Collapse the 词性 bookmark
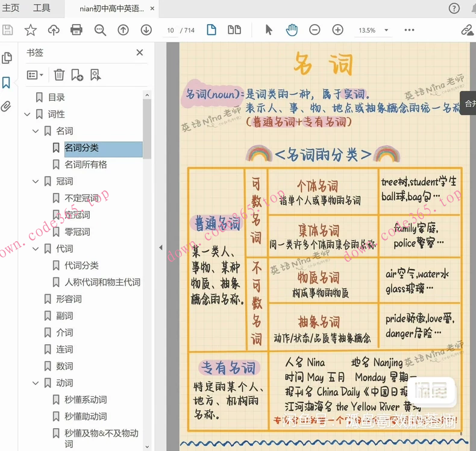The image size is (476, 451). tap(27, 115)
